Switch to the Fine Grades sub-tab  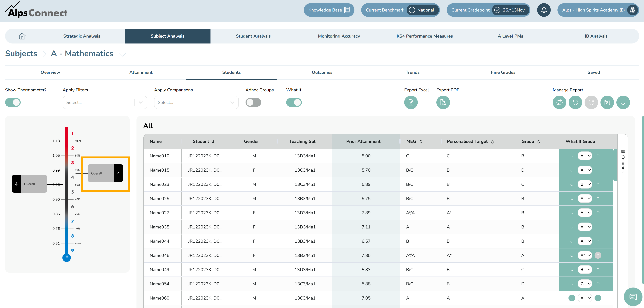tap(503, 72)
